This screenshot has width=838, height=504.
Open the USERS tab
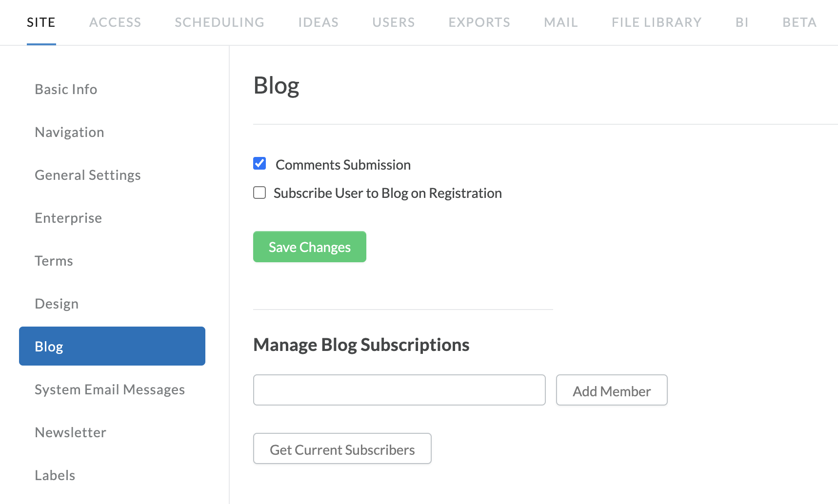394,22
